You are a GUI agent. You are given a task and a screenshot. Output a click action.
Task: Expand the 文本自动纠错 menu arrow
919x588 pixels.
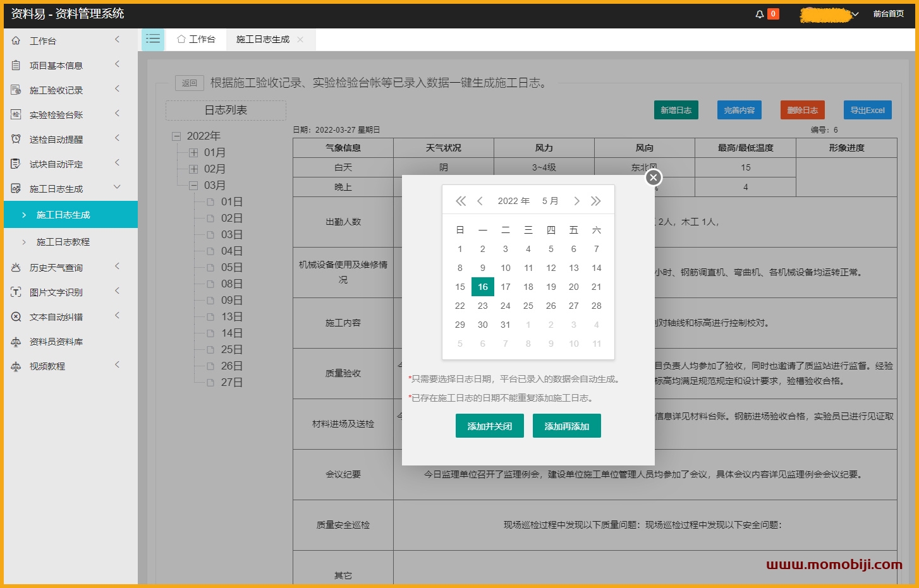[x=117, y=315]
